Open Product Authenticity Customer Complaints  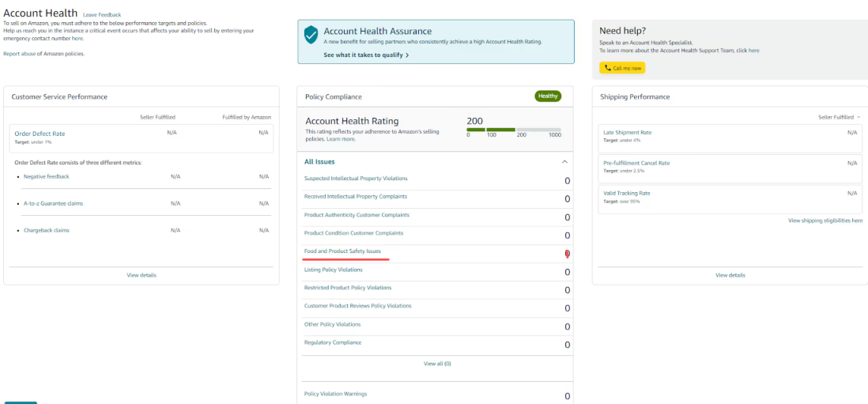pyautogui.click(x=357, y=215)
